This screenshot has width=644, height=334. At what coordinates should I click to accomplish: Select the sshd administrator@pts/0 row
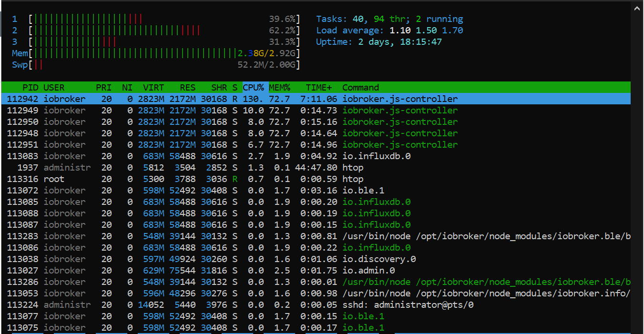tap(316, 305)
